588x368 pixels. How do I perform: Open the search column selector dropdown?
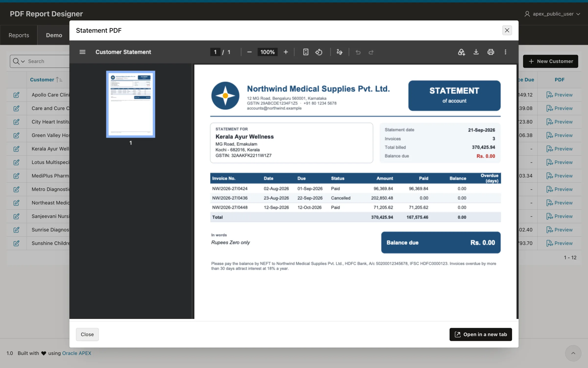coord(19,61)
